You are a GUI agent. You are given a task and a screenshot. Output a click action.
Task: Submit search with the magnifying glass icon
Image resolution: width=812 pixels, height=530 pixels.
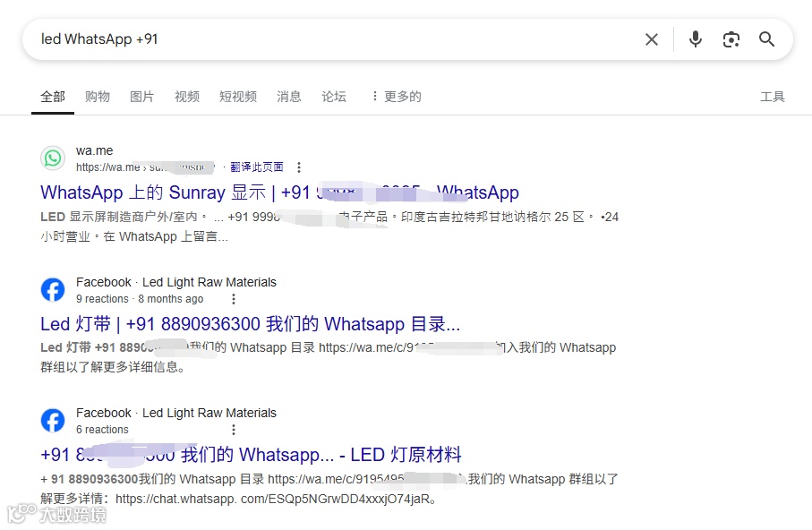[766, 39]
